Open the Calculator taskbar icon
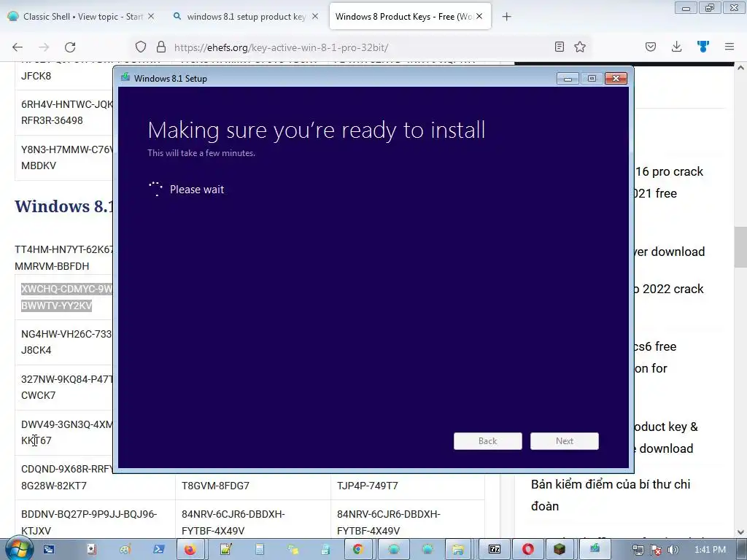 (x=259, y=549)
